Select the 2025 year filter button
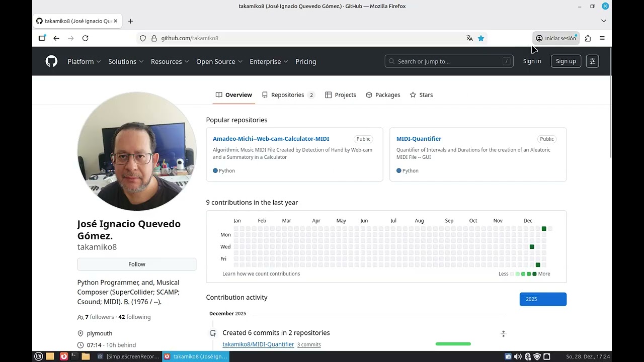644x362 pixels. point(543,299)
